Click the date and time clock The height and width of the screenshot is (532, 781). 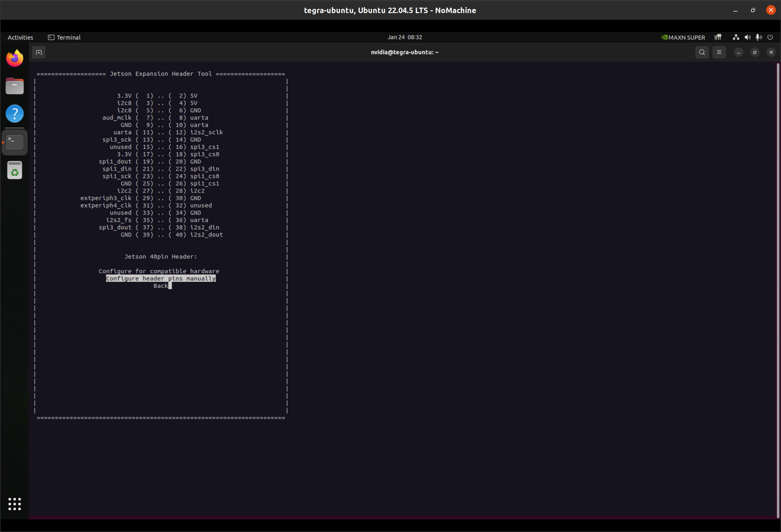click(x=405, y=37)
